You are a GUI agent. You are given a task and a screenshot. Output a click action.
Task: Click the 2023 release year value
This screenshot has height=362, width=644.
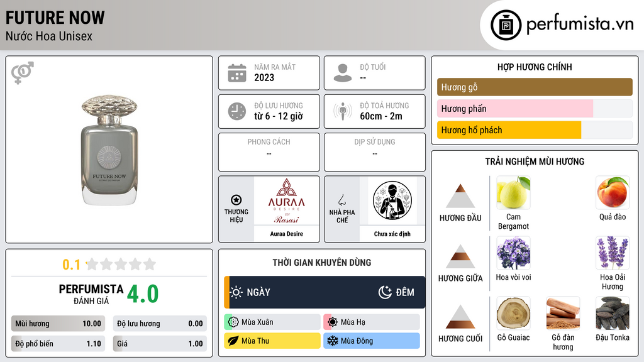coord(264,77)
